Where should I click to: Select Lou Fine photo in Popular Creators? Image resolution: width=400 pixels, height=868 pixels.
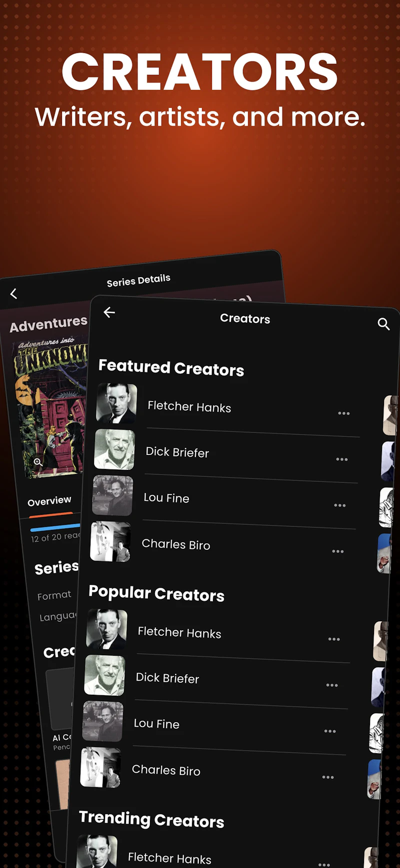(x=102, y=721)
